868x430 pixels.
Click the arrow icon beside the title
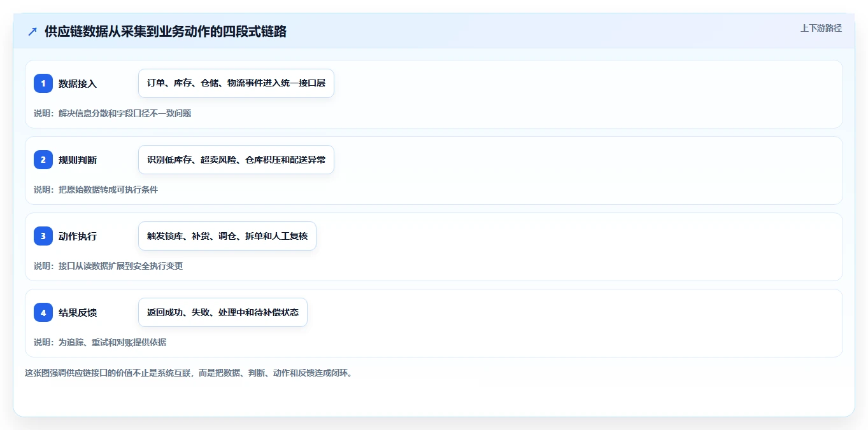pos(32,32)
